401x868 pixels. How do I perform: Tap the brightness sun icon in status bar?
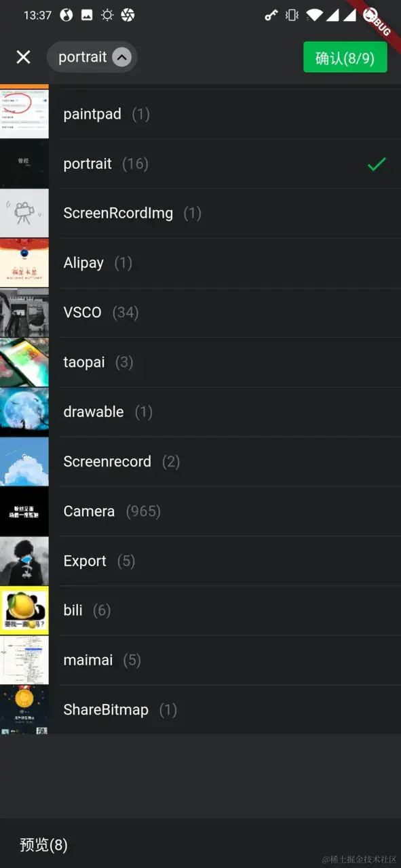pos(107,15)
